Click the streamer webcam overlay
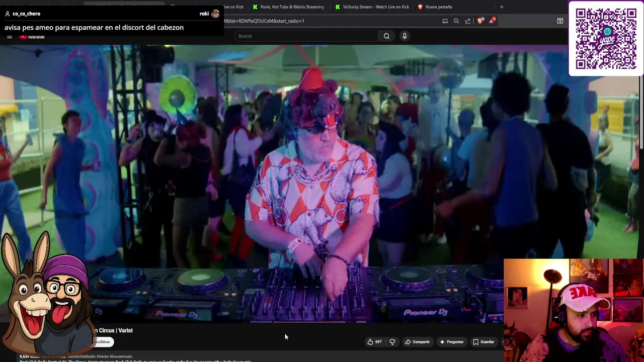 [x=574, y=310]
